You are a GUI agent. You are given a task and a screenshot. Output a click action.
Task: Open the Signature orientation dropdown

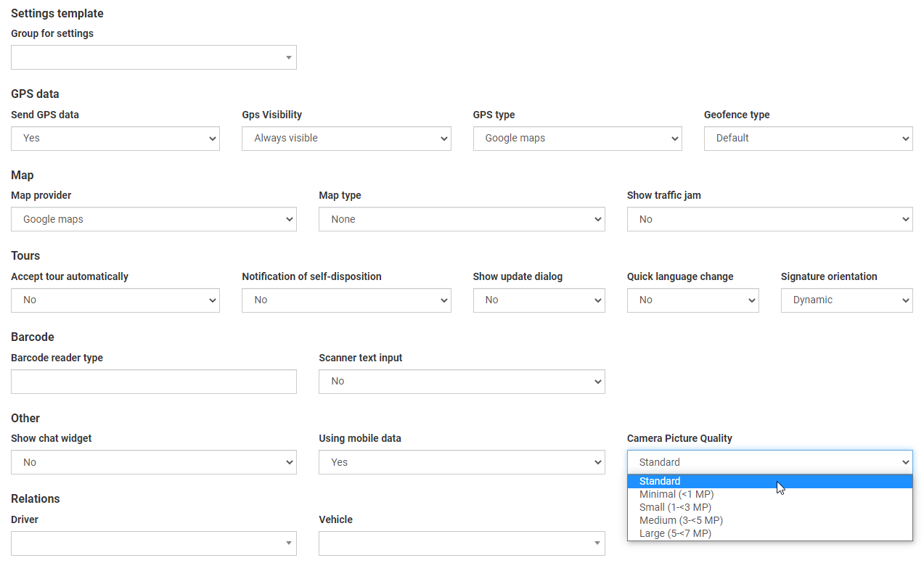[846, 300]
